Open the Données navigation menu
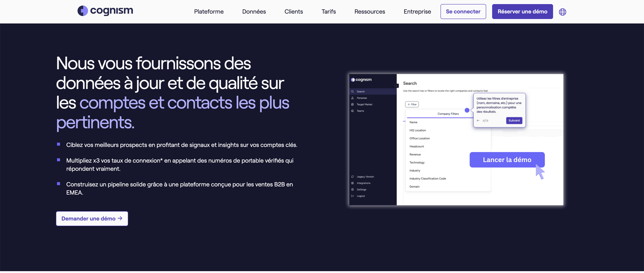This screenshot has height=273, width=644. (x=254, y=12)
